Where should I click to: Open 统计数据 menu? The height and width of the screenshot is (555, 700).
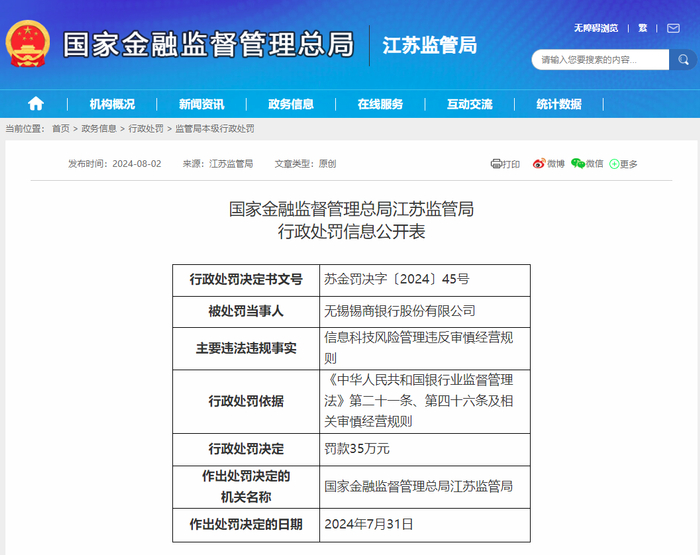[x=559, y=104]
